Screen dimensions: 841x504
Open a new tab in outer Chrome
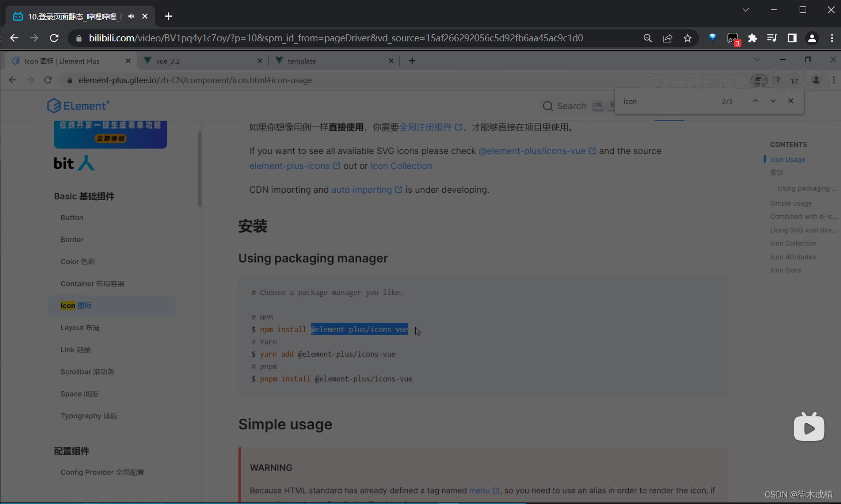[x=168, y=16]
